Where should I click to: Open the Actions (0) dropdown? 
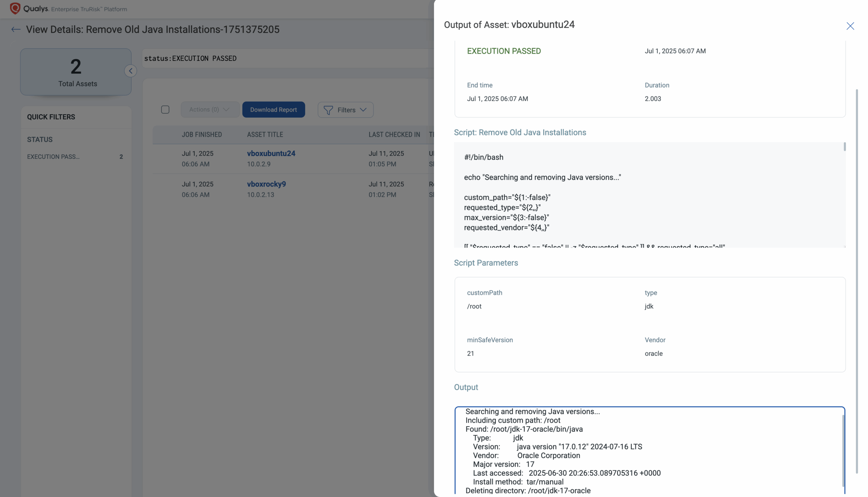(210, 110)
